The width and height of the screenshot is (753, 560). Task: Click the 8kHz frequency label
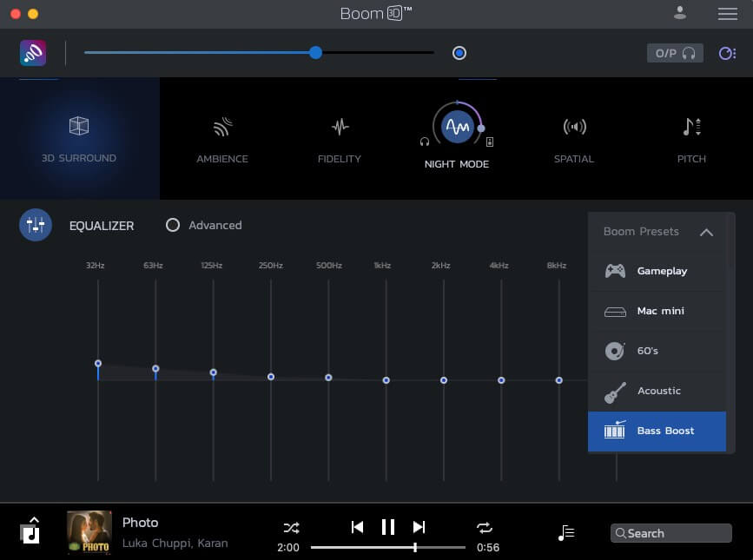[557, 266]
